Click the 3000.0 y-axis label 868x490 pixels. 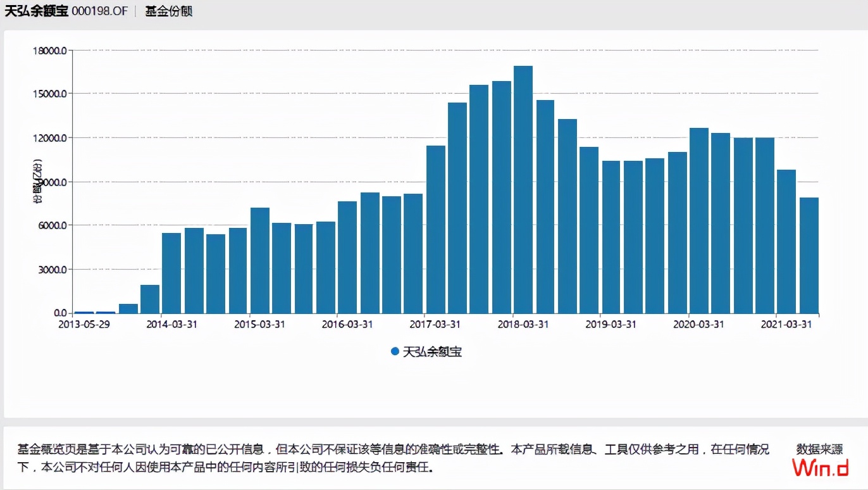pyautogui.click(x=52, y=270)
